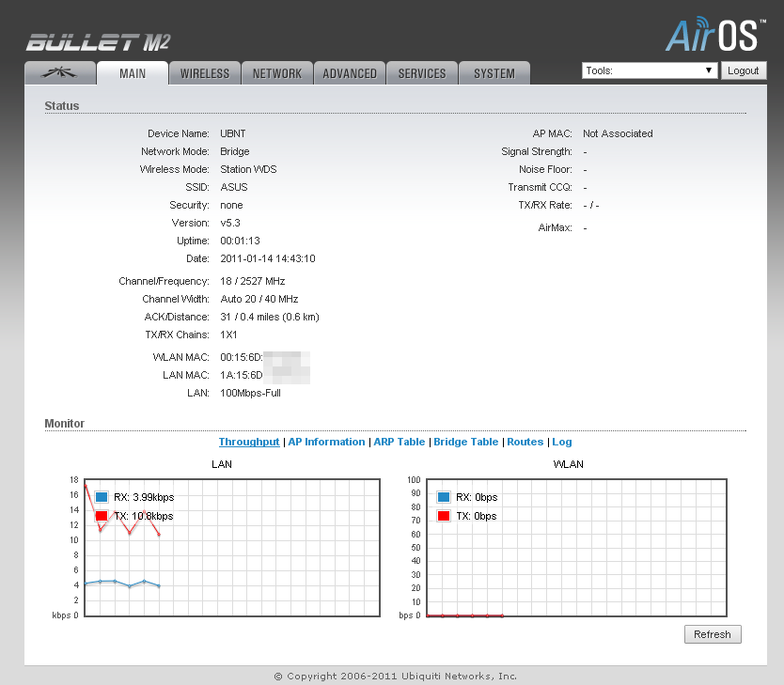Click the Device Name value UBNT

233,133
